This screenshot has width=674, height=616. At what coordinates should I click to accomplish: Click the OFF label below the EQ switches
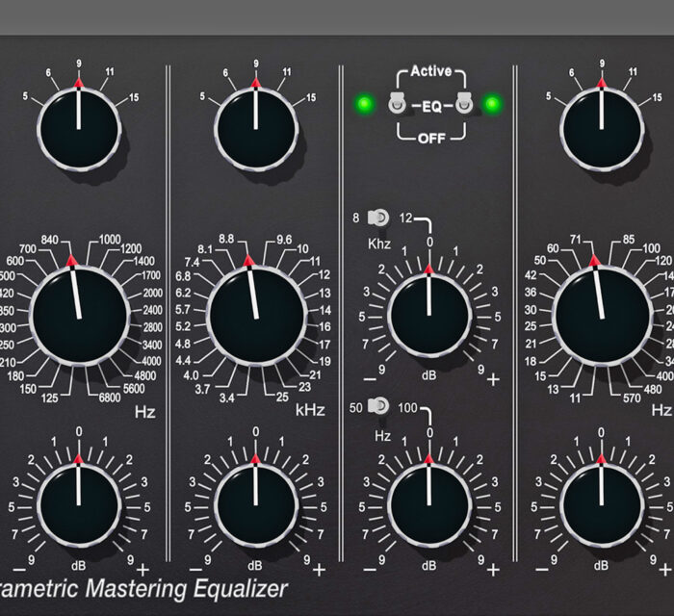click(429, 139)
